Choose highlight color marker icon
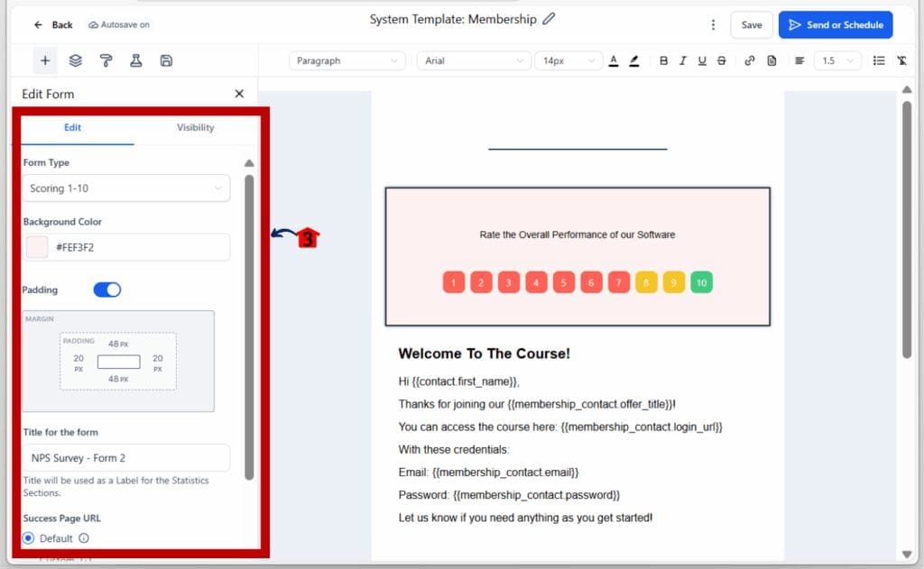This screenshot has height=569, width=924. tap(634, 60)
